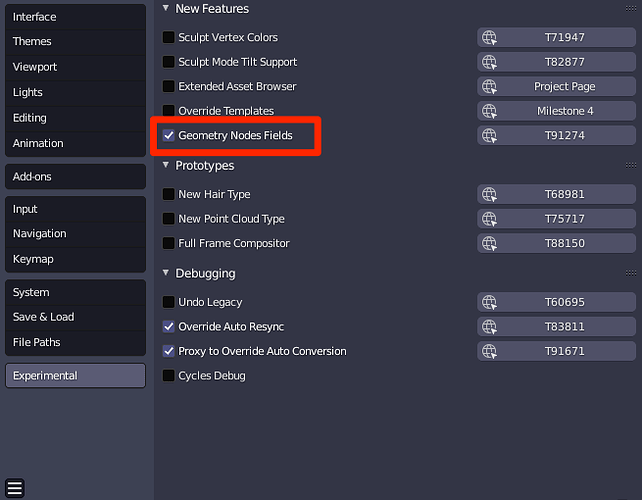Open the hamburger preferences menu icon
Viewport: 642px width, 500px height.
coord(15,488)
